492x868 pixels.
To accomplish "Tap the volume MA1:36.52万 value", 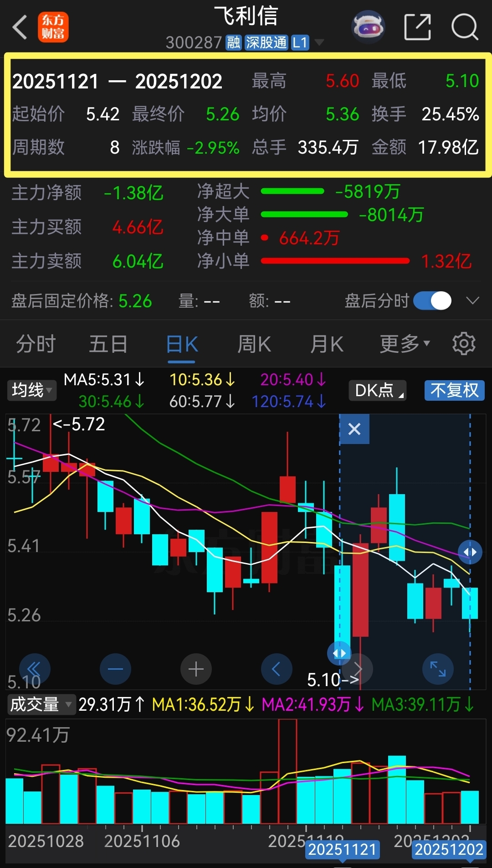I will coord(203,705).
